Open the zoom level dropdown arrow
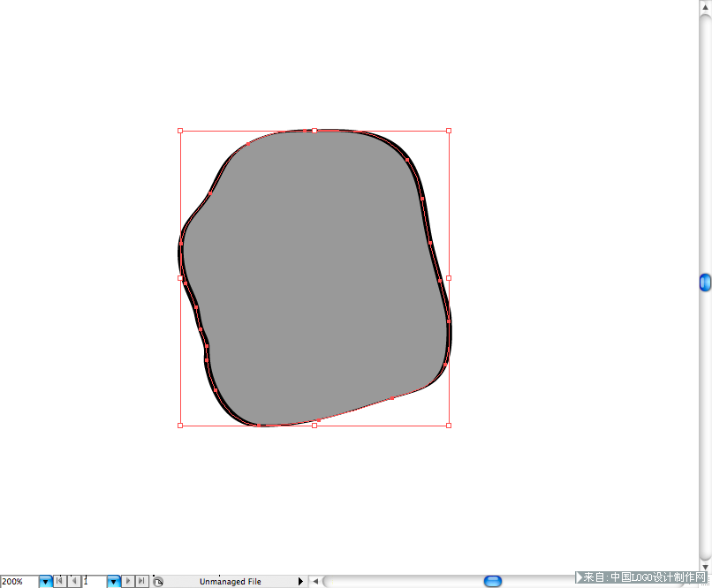Image resolution: width=712 pixels, height=588 pixels. [x=45, y=581]
